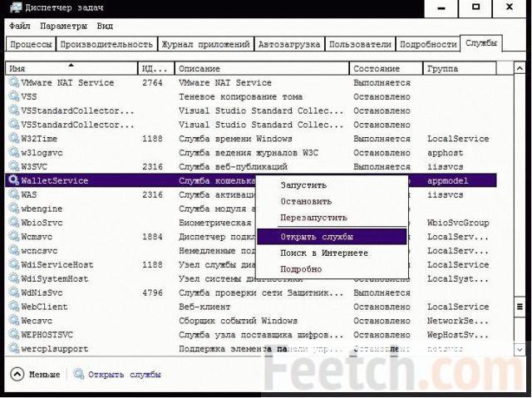This screenshot has height=398, width=532.
Task: Click the gear icon of the VSS service
Action: tap(14, 96)
